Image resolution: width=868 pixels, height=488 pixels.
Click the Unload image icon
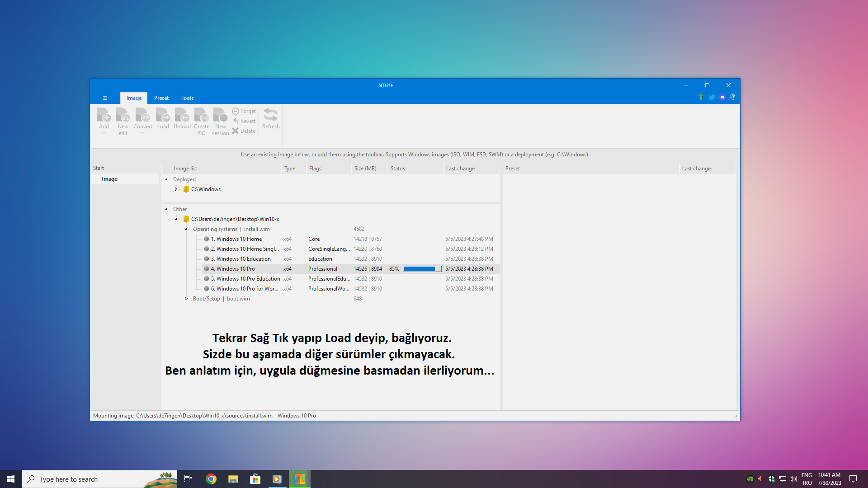point(182,116)
